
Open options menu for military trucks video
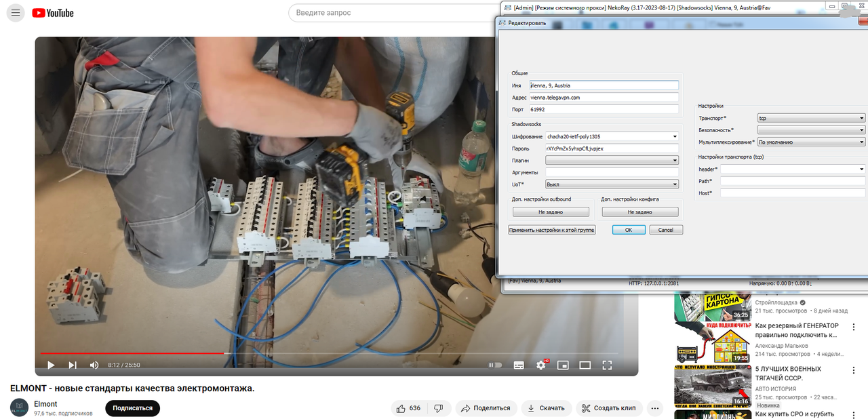853,372
